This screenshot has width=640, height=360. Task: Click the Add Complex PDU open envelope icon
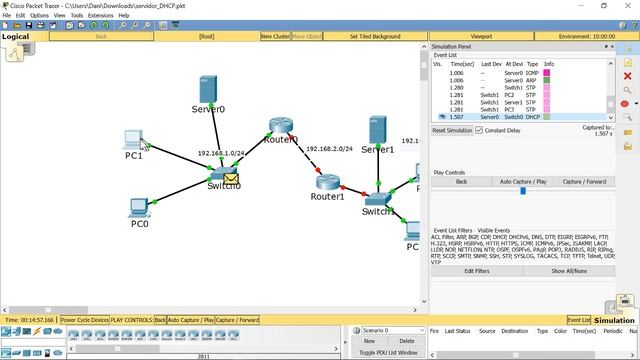[628, 146]
